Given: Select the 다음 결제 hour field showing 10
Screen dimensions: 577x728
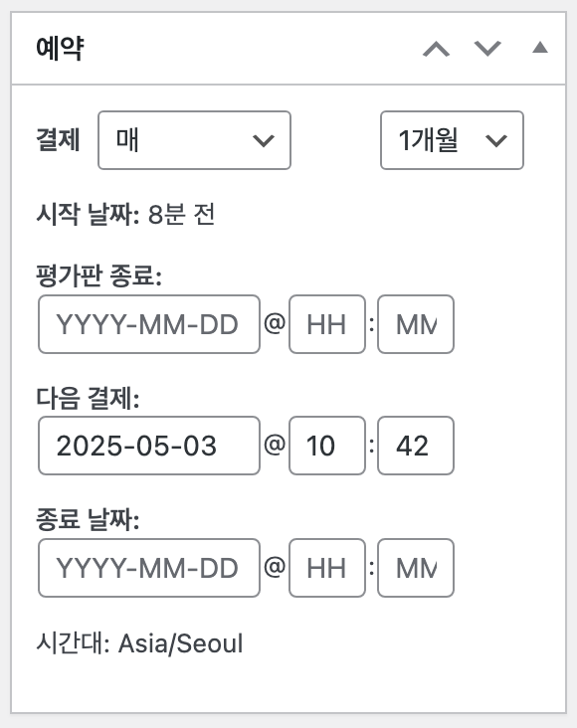Looking at the screenshot, I should tap(327, 446).
